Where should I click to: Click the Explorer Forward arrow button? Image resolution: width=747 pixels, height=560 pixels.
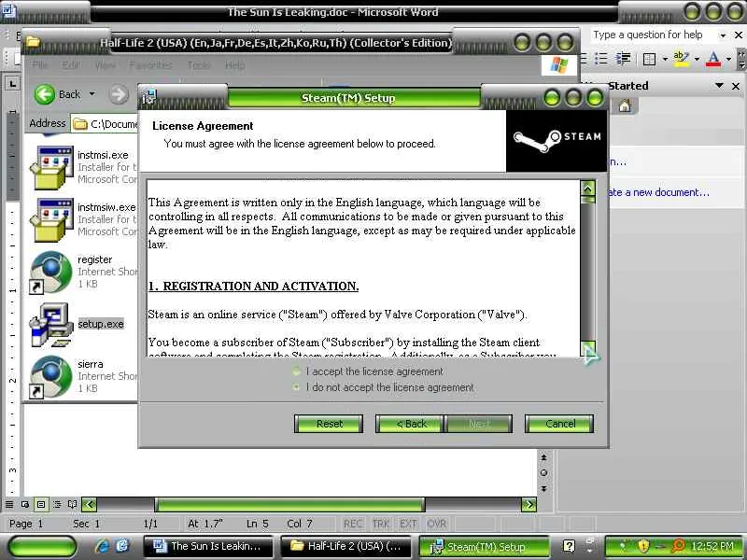click(119, 94)
